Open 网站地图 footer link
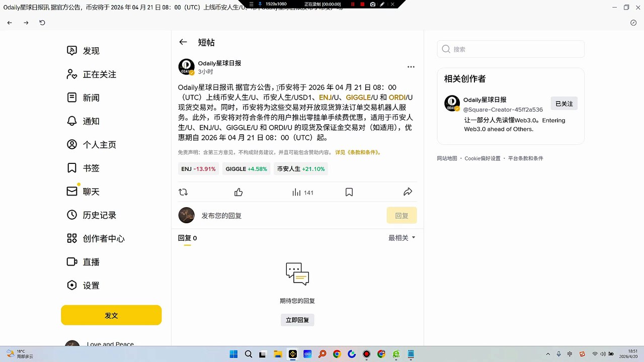 [447, 158]
